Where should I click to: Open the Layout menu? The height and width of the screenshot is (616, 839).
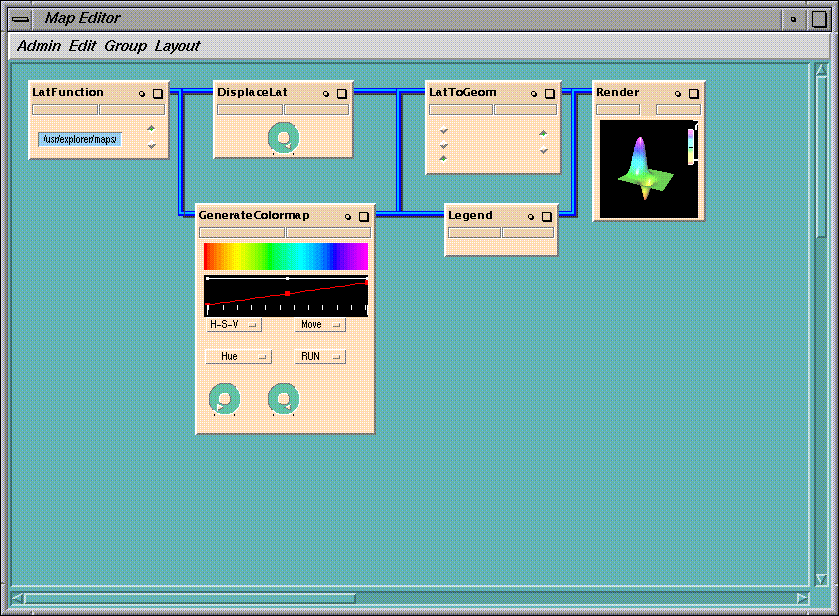click(x=177, y=46)
